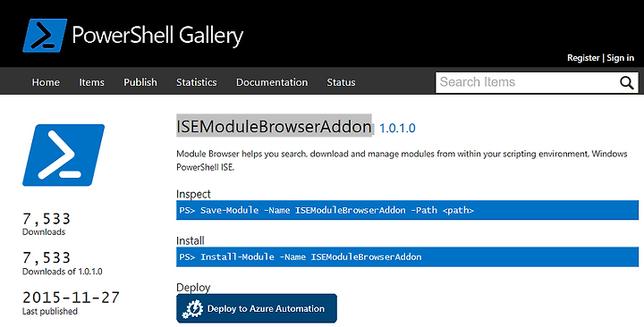Screen dimensions: 644x327
Task: Click the Sign in link
Action: pos(620,58)
